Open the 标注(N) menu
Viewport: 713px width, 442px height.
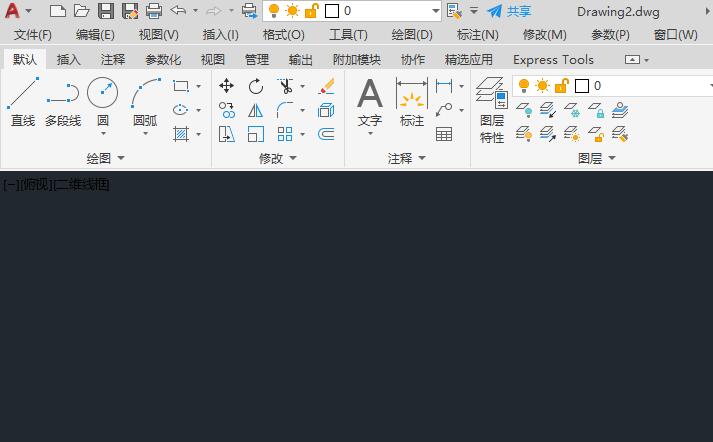[478, 35]
